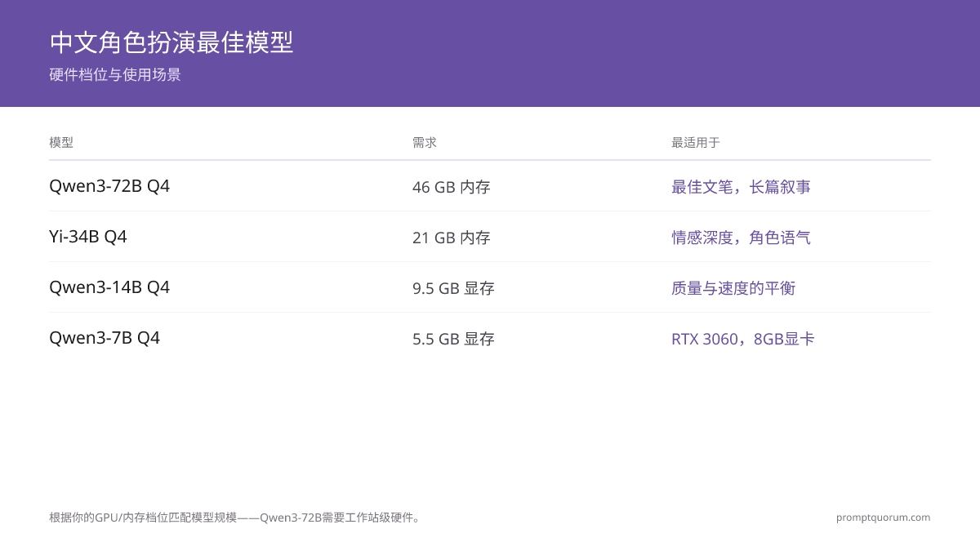Click the 21 GB 内存 cell
Screen dimensions: 980x551
(452, 238)
